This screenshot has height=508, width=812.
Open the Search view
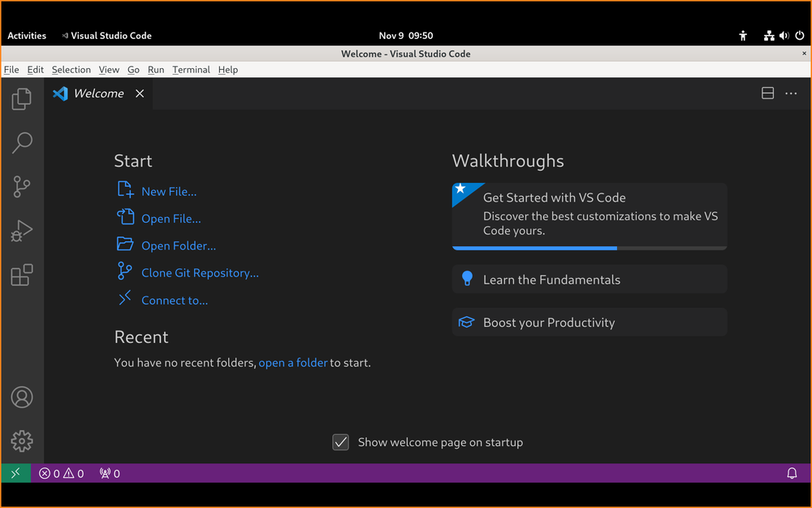[x=21, y=142]
